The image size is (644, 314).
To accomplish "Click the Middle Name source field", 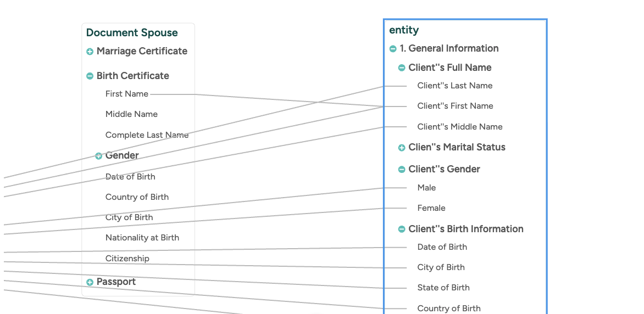I will 131,114.
